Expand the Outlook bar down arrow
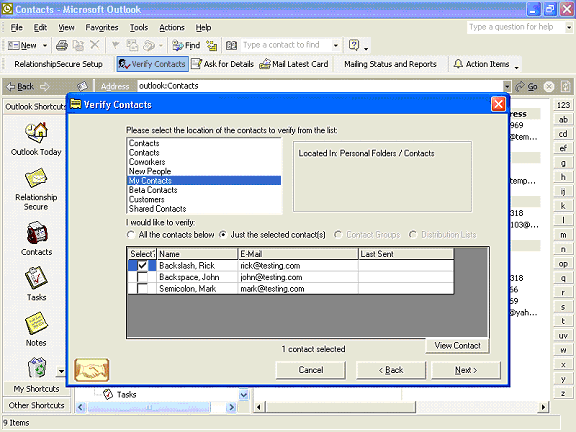Screen dimensions: 576x432 click(61, 371)
